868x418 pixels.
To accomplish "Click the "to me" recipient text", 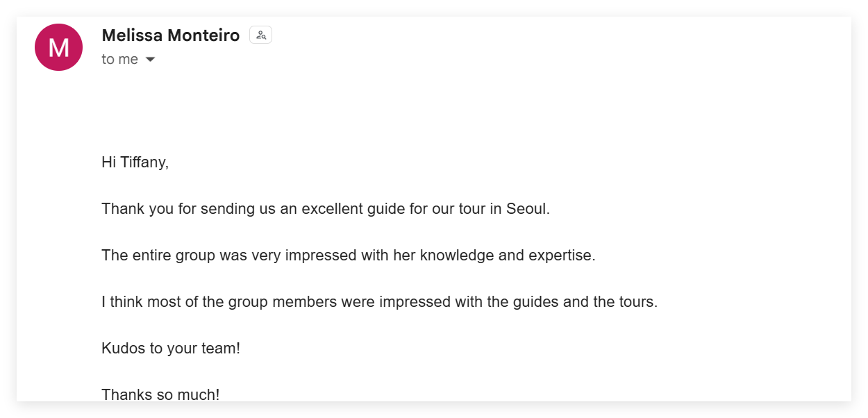I will [119, 60].
